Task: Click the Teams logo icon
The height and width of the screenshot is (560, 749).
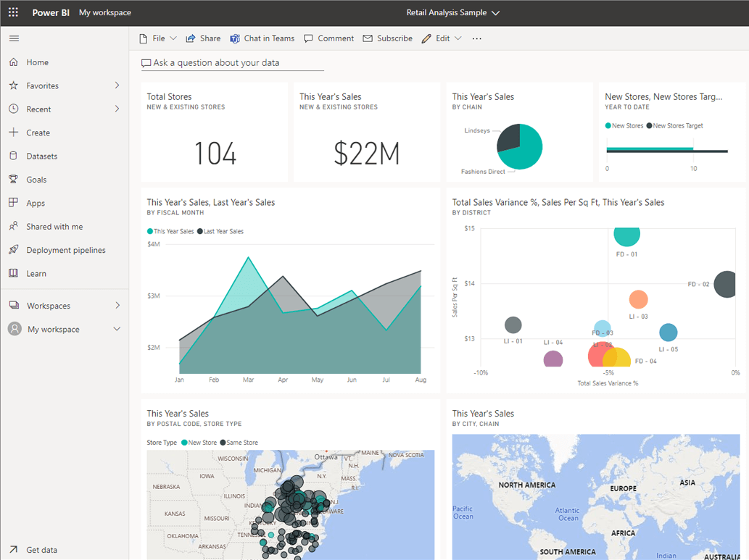Action: tap(234, 38)
